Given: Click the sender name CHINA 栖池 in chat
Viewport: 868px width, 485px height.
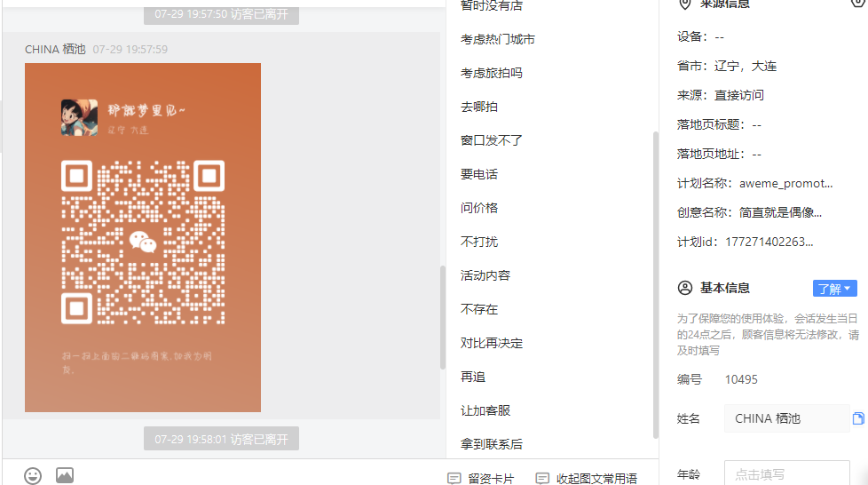Looking at the screenshot, I should [x=55, y=50].
